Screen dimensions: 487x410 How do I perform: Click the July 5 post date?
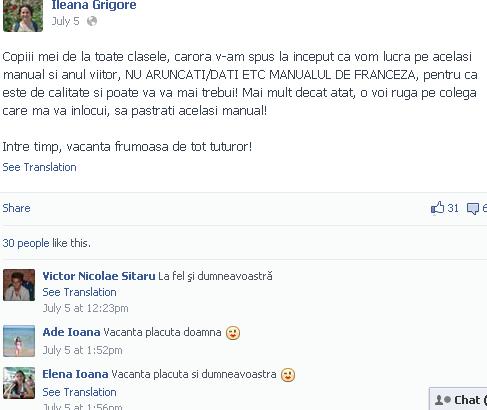coord(65,21)
